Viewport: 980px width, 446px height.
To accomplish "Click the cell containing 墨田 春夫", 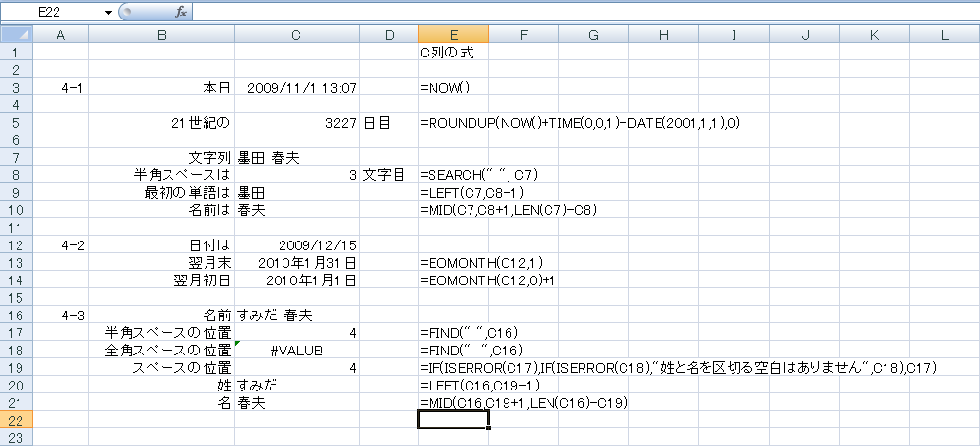I will tap(296, 158).
